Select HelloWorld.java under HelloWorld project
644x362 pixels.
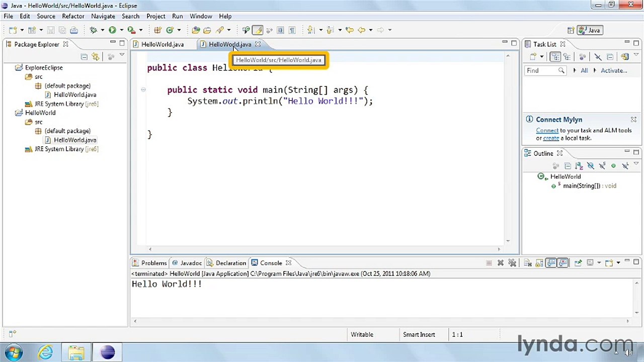click(x=75, y=140)
